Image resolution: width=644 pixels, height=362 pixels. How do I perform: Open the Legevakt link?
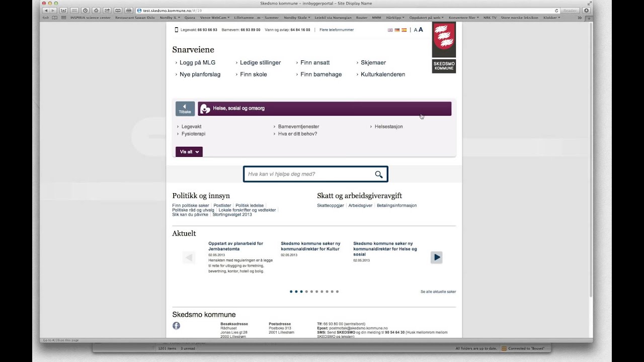point(191,127)
